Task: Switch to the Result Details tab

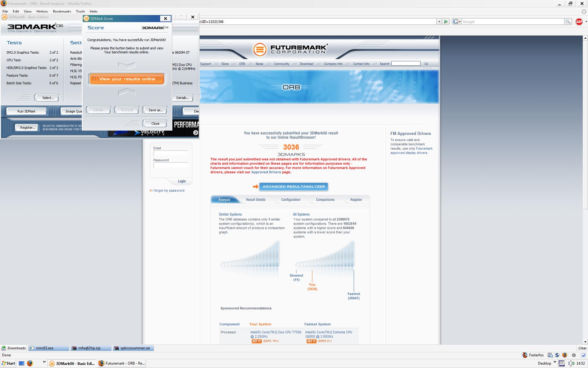Action: tap(256, 199)
